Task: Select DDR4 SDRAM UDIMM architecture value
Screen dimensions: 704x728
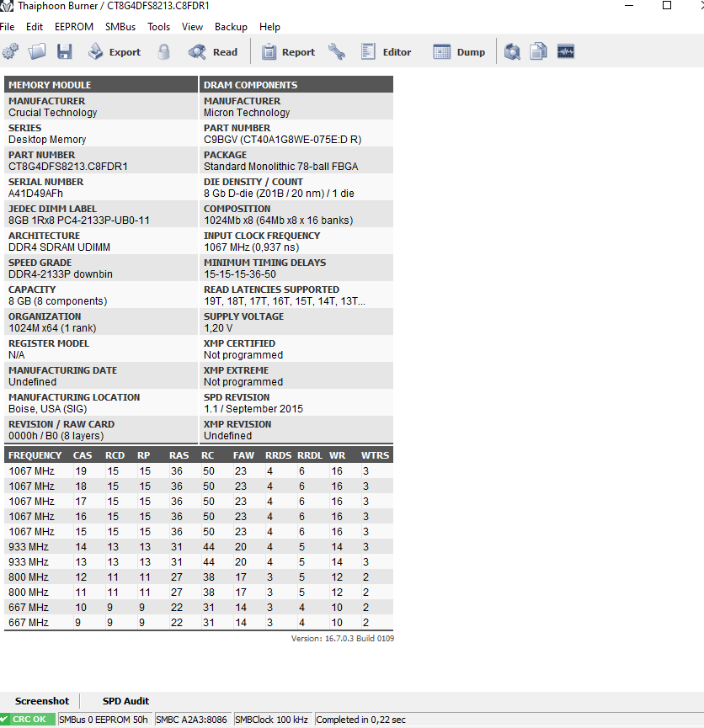Action: [59, 247]
